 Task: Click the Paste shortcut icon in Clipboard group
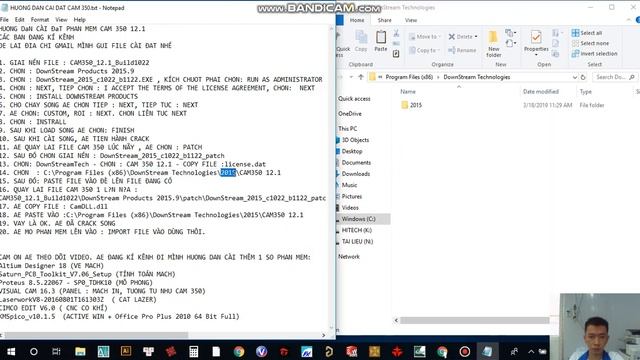point(396,53)
